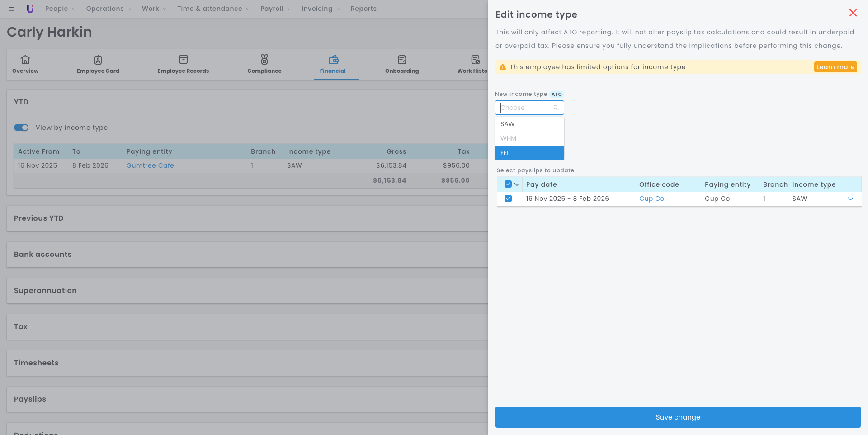
Task: Click the Office code column header
Action: 659,184
